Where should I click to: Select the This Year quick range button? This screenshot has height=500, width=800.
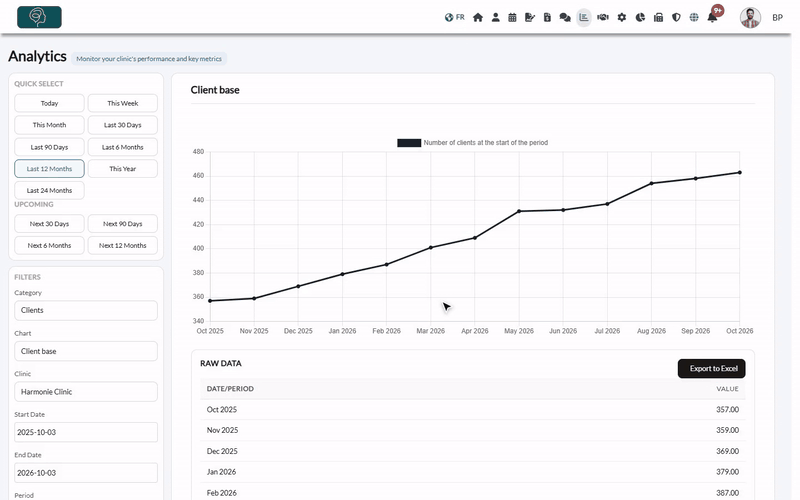[122, 169]
